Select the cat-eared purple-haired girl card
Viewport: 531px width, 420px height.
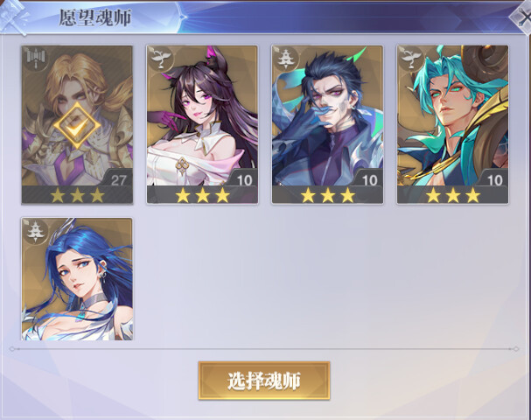coord(202,124)
